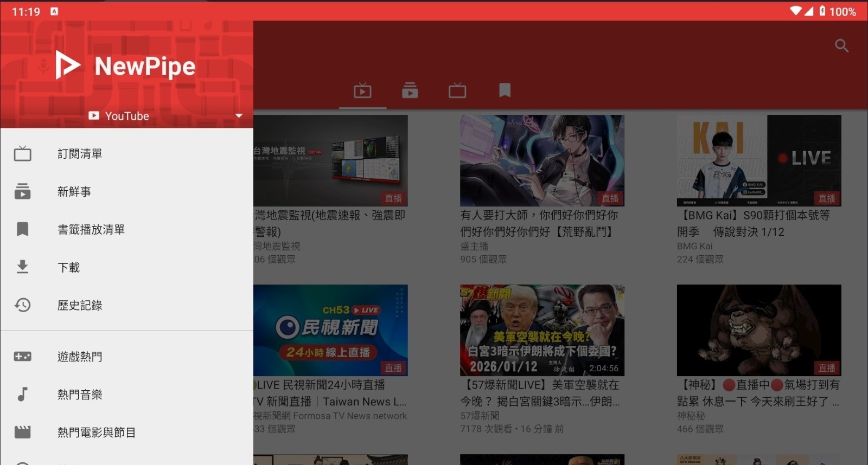868x465 pixels.
Task: Click the 466 個觀眾 viewer count
Action: (x=700, y=429)
